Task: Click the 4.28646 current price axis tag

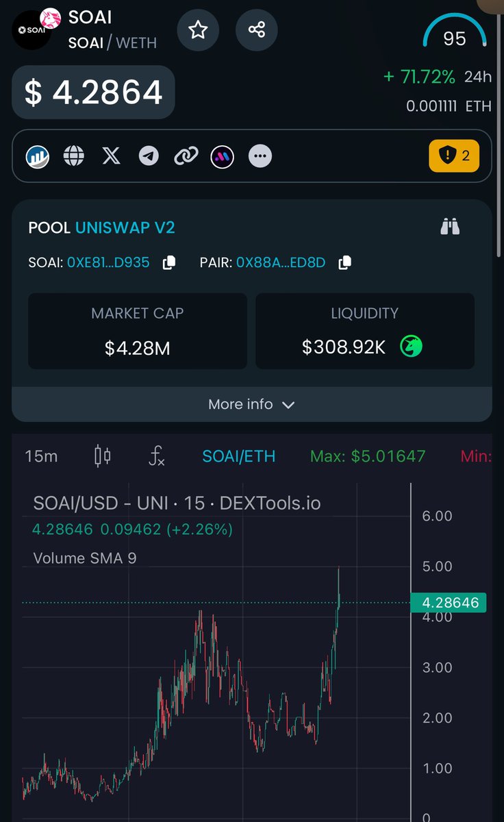Action: coord(448,603)
